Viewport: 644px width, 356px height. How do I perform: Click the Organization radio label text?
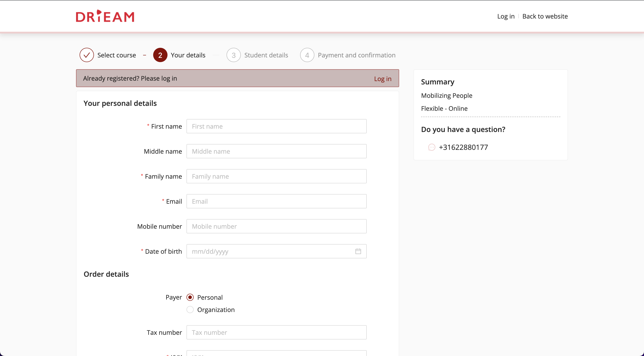(x=216, y=310)
